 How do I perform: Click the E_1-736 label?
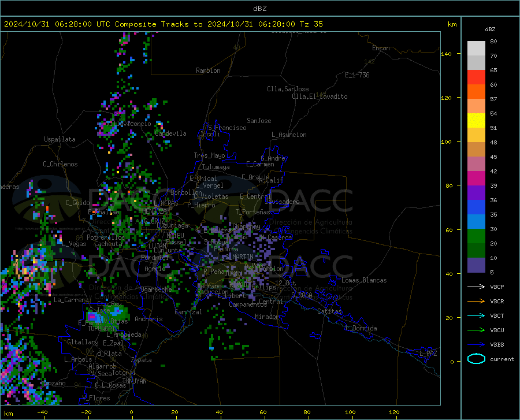pos(357,75)
